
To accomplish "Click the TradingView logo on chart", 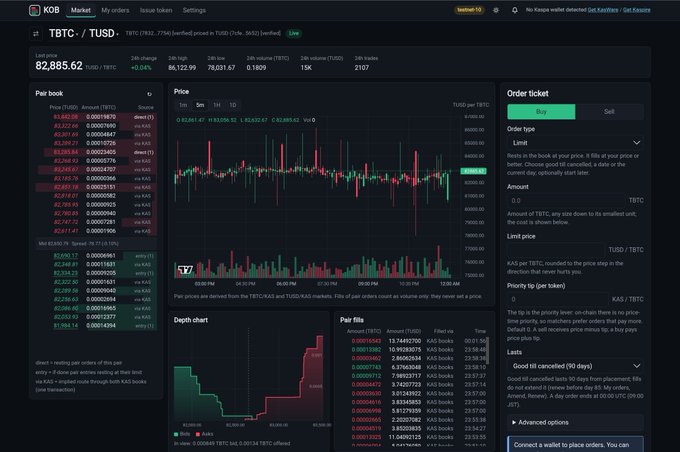I will coord(185,270).
